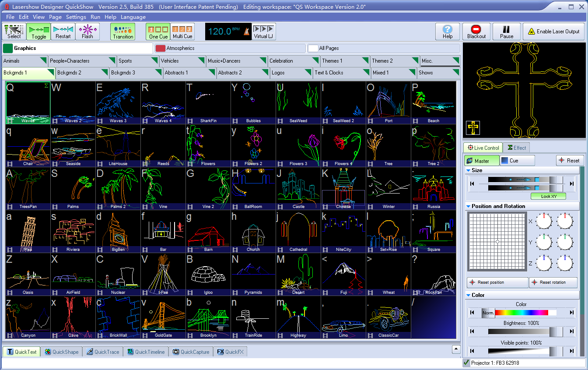Select the Graphics category
Viewport: 588px width, 370px height.
(x=77, y=48)
